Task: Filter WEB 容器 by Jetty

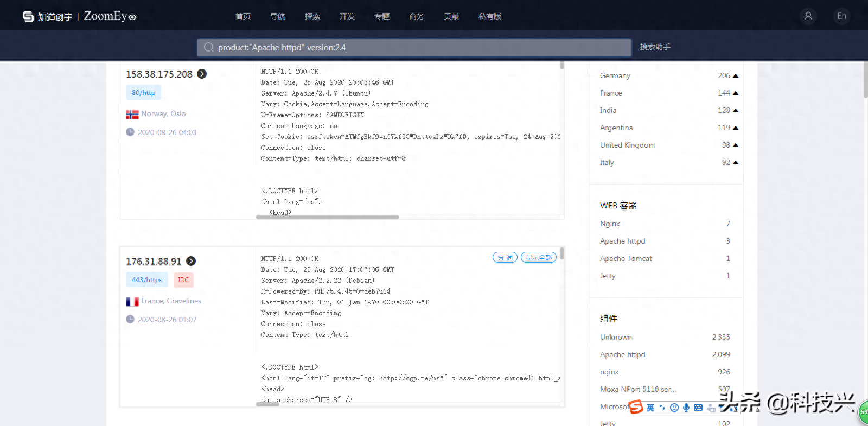Action: pyautogui.click(x=608, y=276)
